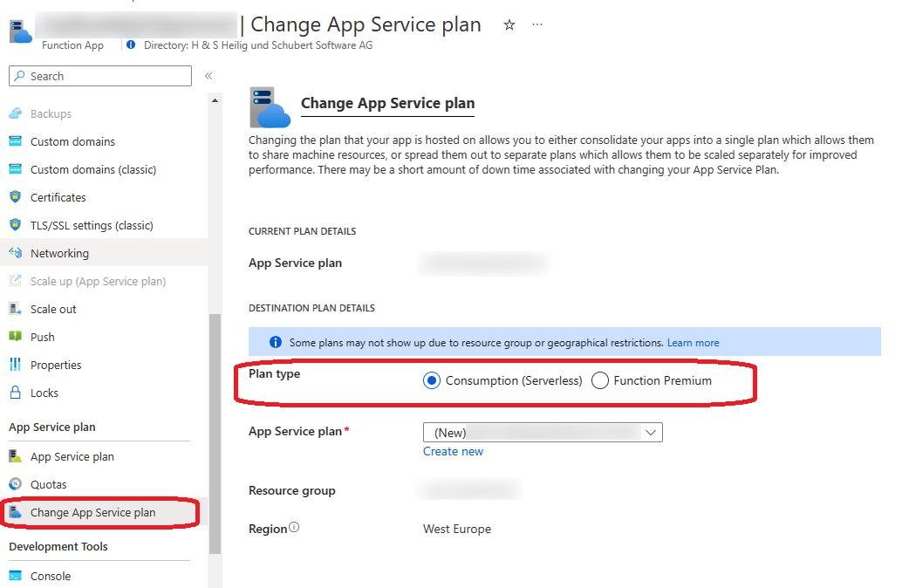
Task: Click the App Service plan sidebar icon
Action: [x=16, y=456]
